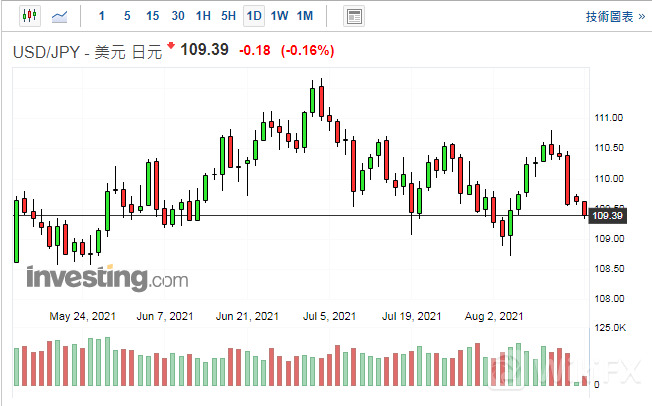Image resolution: width=652 pixels, height=406 pixels.
Task: Choose the 5H chart interval
Action: point(228,16)
